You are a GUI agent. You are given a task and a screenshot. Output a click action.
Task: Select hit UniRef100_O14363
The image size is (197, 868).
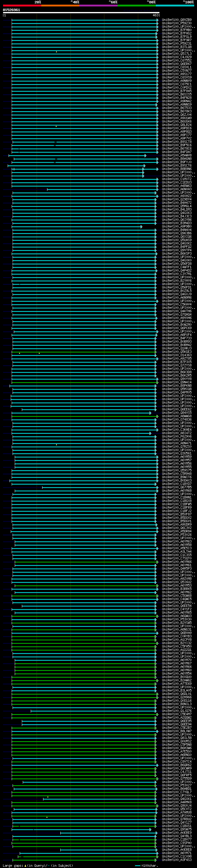(x=176, y=355)
